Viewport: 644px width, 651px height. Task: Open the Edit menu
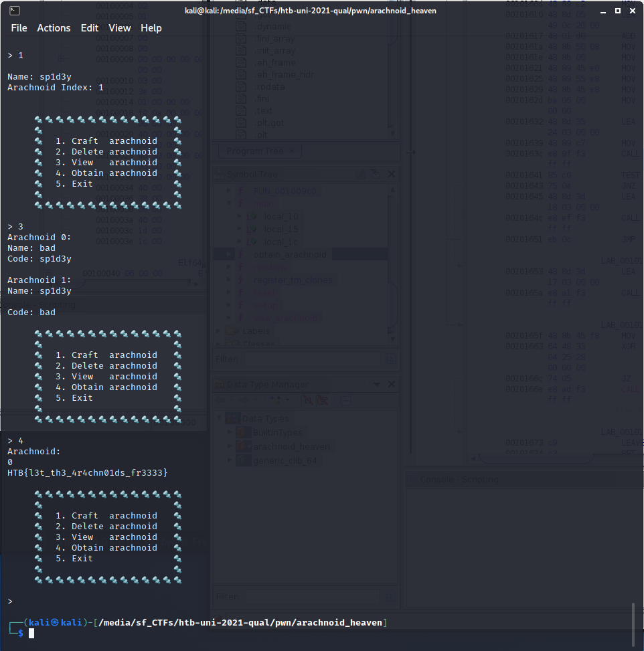tap(89, 28)
